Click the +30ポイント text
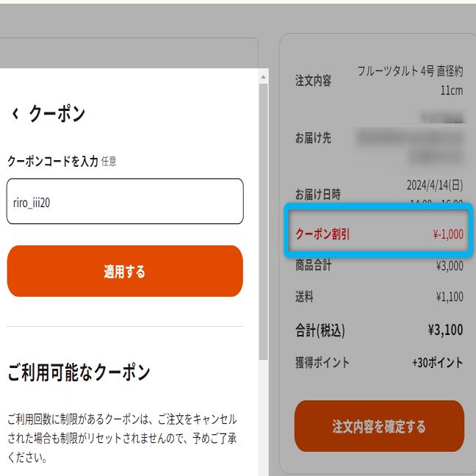This screenshot has width=476, height=476. point(437,363)
